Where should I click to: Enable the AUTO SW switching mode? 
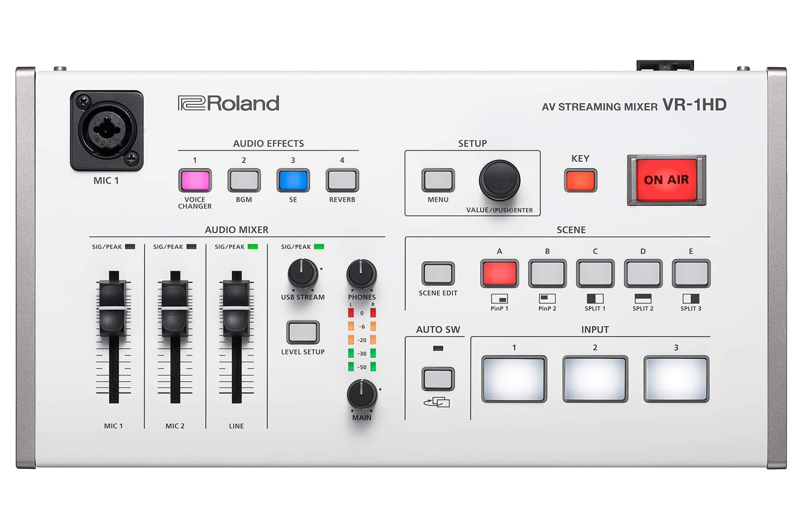[x=439, y=378]
